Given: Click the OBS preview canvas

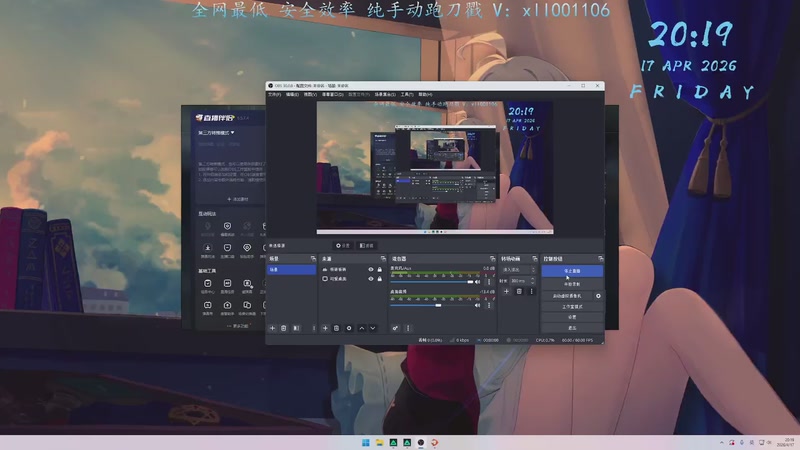Looking at the screenshot, I should pyautogui.click(x=435, y=167).
